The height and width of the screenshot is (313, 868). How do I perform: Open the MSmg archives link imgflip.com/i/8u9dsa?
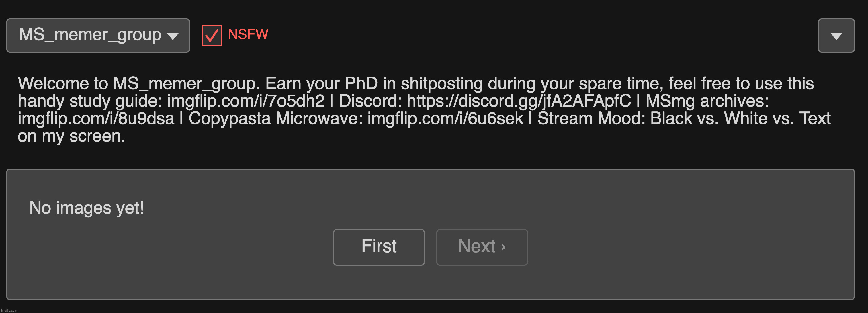click(96, 119)
